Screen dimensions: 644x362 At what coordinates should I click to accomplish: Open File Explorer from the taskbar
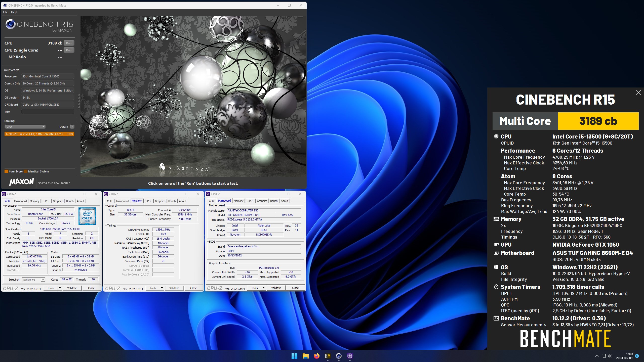tap(305, 356)
